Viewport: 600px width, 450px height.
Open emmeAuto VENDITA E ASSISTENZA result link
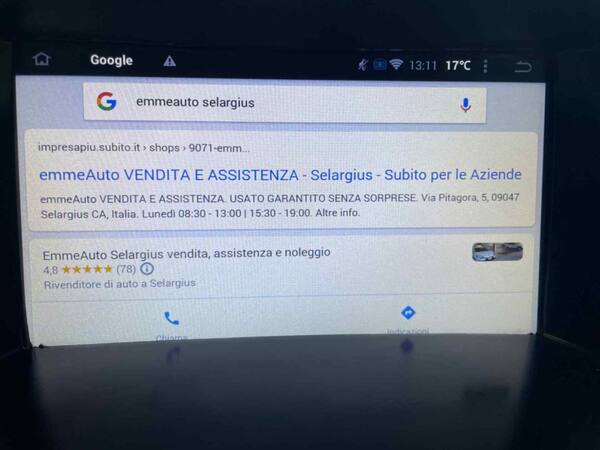click(x=280, y=175)
